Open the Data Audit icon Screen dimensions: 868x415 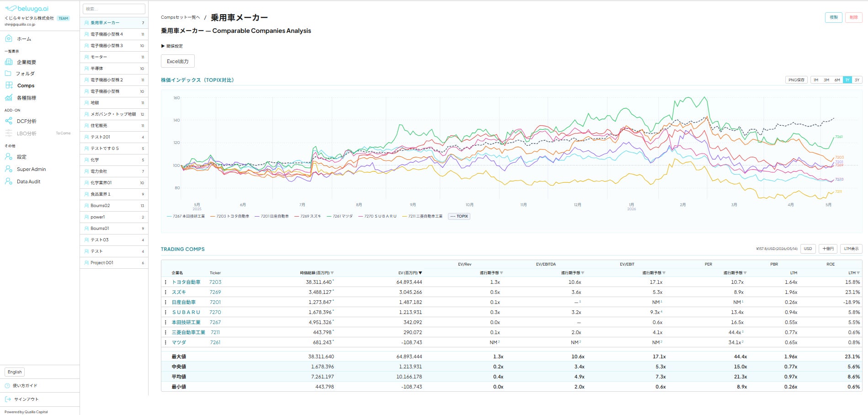(9, 181)
